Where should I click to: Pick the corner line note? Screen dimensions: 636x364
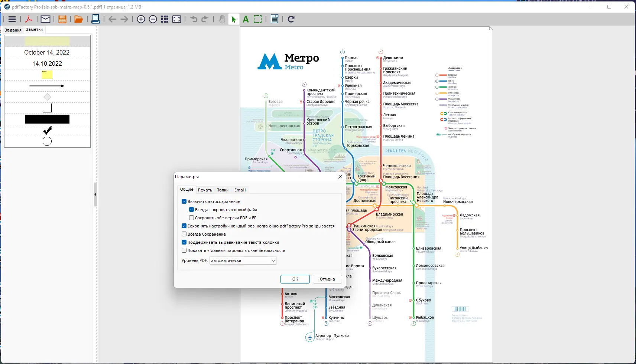[47, 108]
